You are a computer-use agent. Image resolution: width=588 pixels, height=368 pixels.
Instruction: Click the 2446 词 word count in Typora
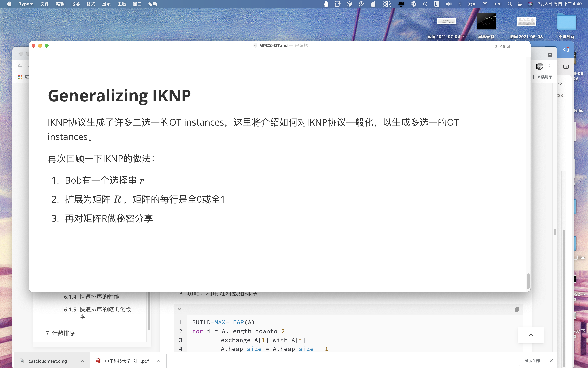point(503,46)
